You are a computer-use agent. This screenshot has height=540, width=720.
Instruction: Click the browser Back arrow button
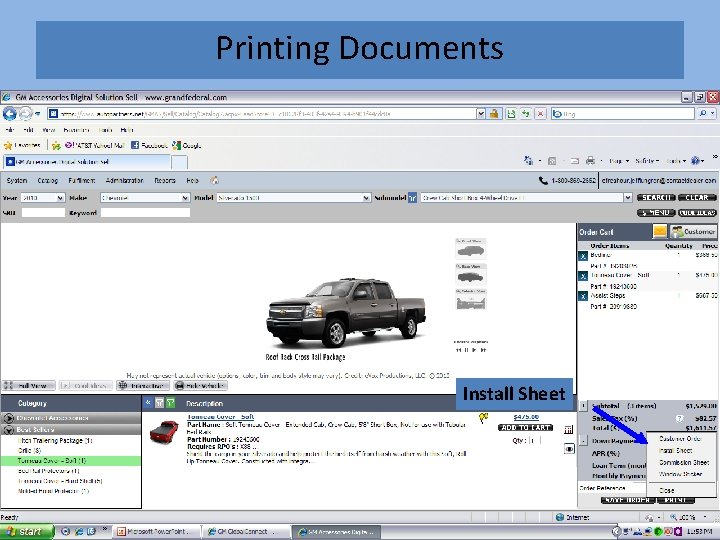click(x=9, y=113)
